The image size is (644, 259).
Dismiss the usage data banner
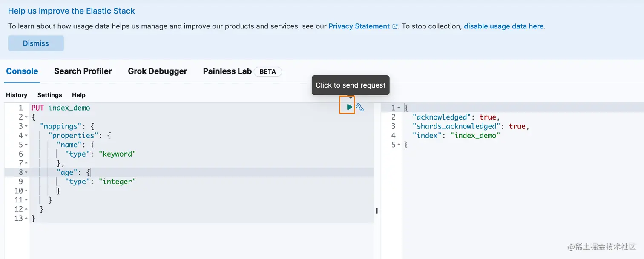pyautogui.click(x=36, y=43)
